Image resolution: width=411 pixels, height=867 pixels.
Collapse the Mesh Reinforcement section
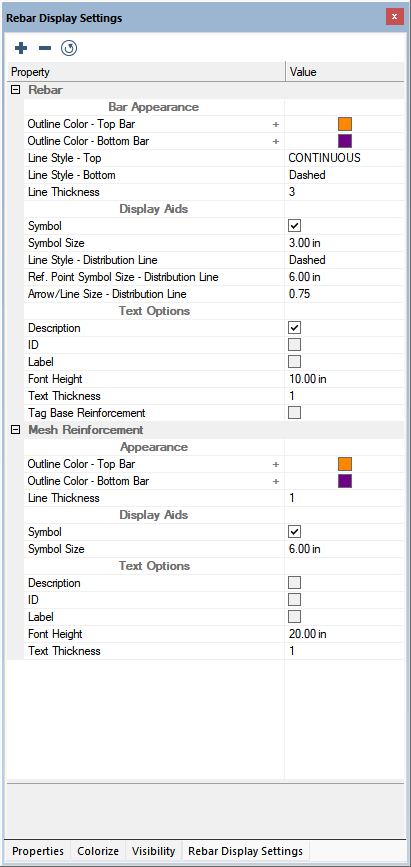click(15, 430)
